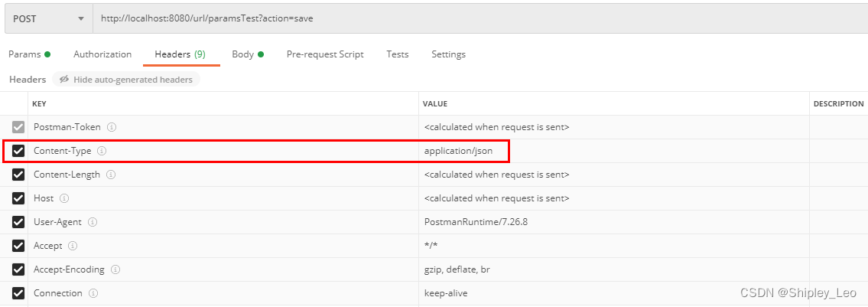Click the DESCRIPTION column header
The width and height of the screenshot is (868, 307).
[x=839, y=103]
